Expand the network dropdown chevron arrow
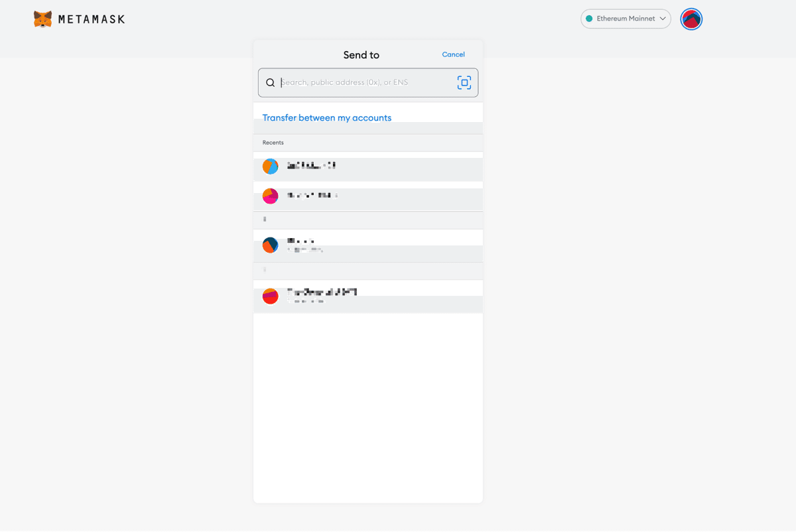796x532 pixels. pos(663,19)
